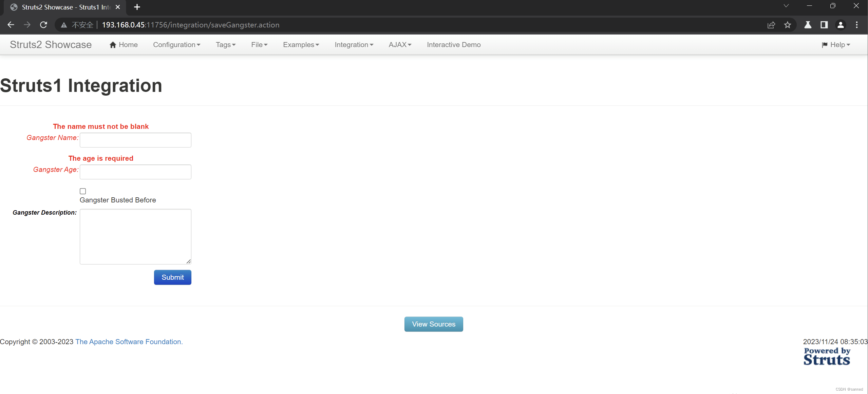
Task: Click the Home house icon in navbar
Action: click(x=113, y=45)
